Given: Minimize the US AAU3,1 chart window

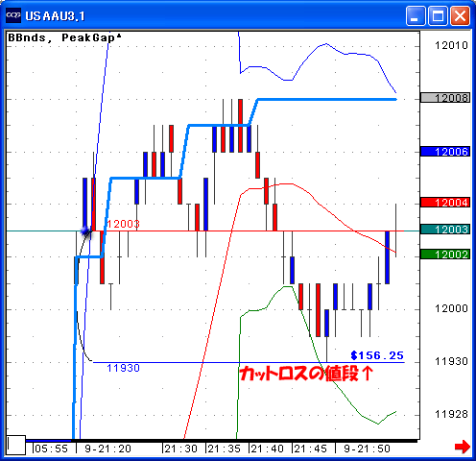Looking at the screenshot, I should 416,15.
